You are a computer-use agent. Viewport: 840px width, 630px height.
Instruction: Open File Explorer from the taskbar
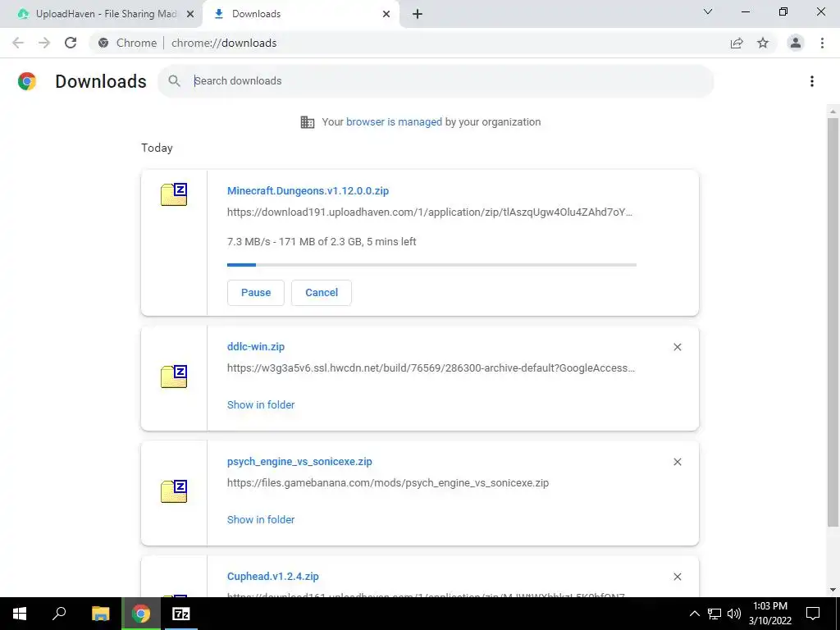[x=100, y=614]
